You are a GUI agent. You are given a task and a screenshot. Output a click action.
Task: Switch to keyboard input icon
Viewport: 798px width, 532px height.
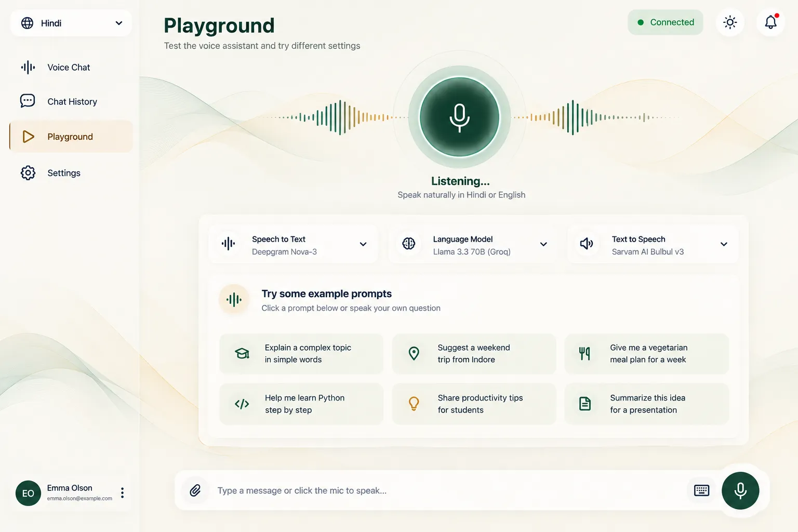click(701, 490)
